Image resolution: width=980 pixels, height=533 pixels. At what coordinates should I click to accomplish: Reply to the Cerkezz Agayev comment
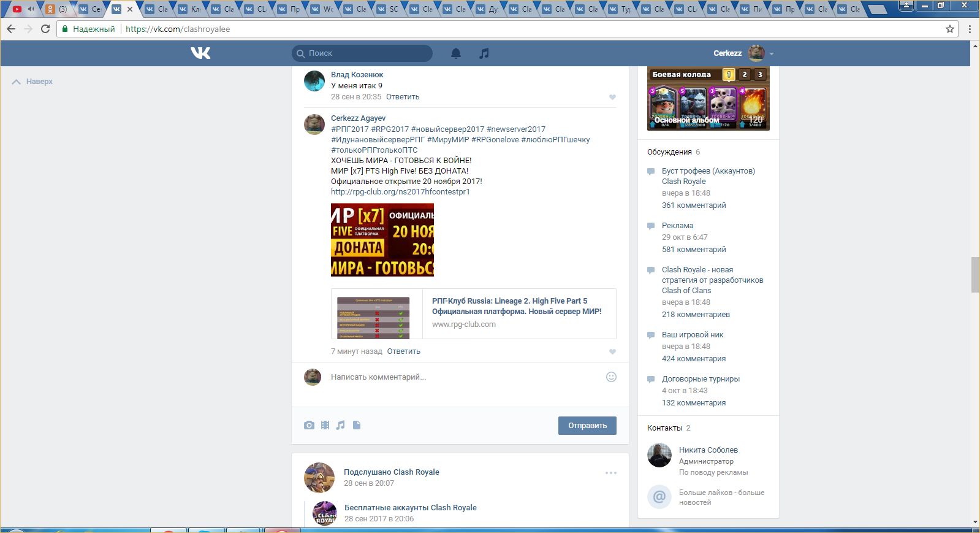tap(403, 351)
